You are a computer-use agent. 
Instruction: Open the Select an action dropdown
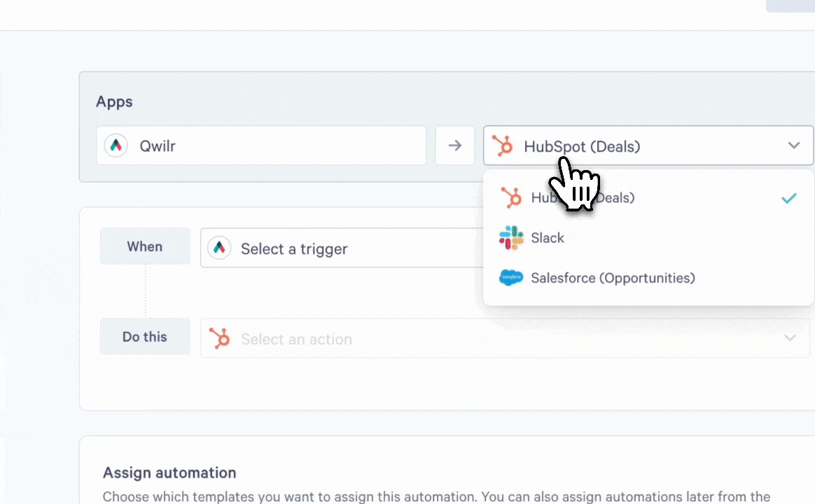(x=505, y=338)
